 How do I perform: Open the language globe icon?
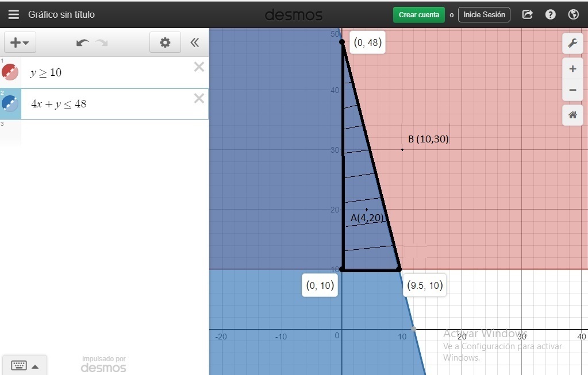coord(574,14)
